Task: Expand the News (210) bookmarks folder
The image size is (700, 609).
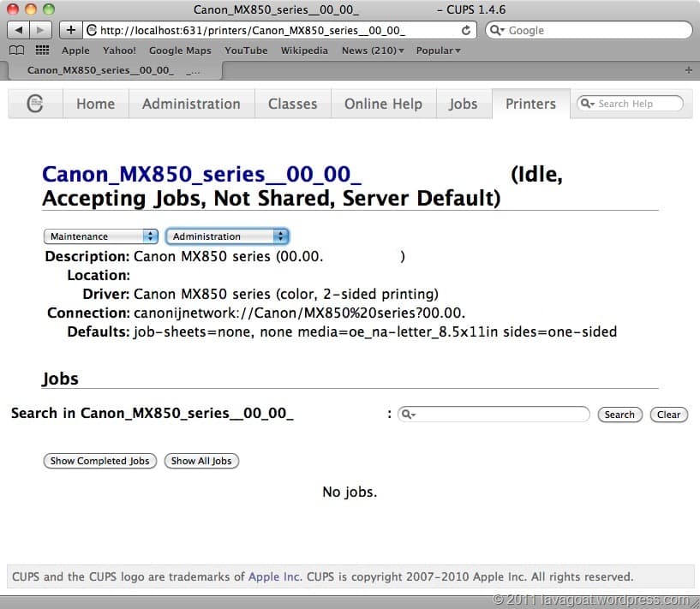Action: (373, 51)
